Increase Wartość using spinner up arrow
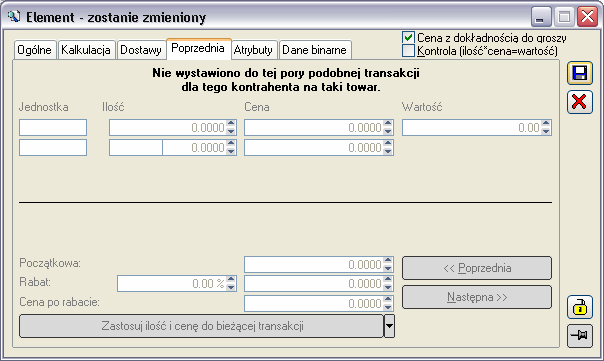This screenshot has width=604, height=361. coord(546,124)
